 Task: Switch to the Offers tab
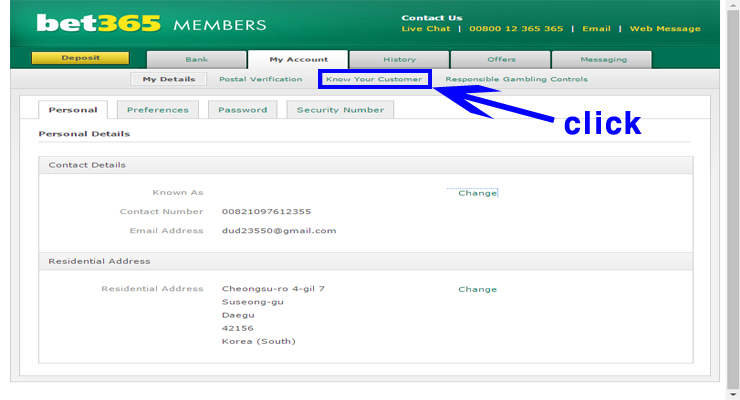[501, 59]
